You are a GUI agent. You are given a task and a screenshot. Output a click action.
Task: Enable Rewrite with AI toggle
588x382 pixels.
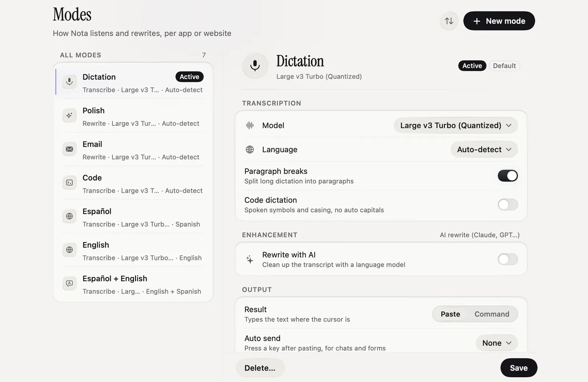click(508, 259)
